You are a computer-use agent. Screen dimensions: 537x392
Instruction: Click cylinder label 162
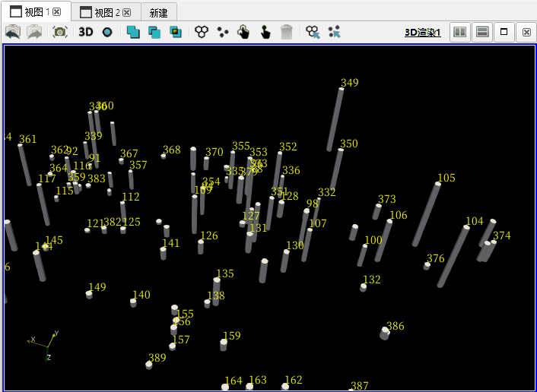coord(294,380)
